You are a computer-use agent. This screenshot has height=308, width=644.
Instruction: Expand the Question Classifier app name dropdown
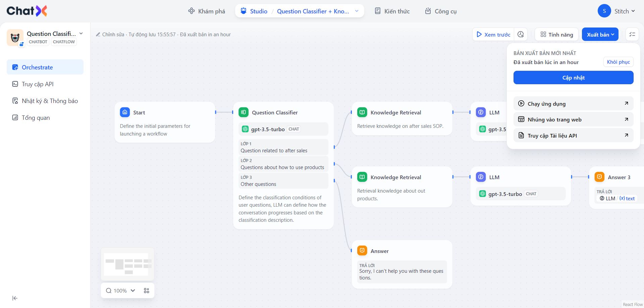click(x=81, y=34)
